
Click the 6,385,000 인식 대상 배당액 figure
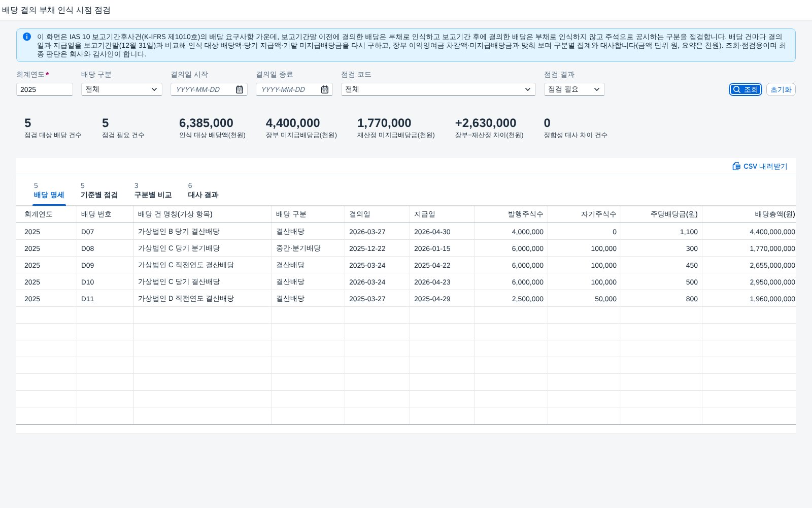pos(206,123)
